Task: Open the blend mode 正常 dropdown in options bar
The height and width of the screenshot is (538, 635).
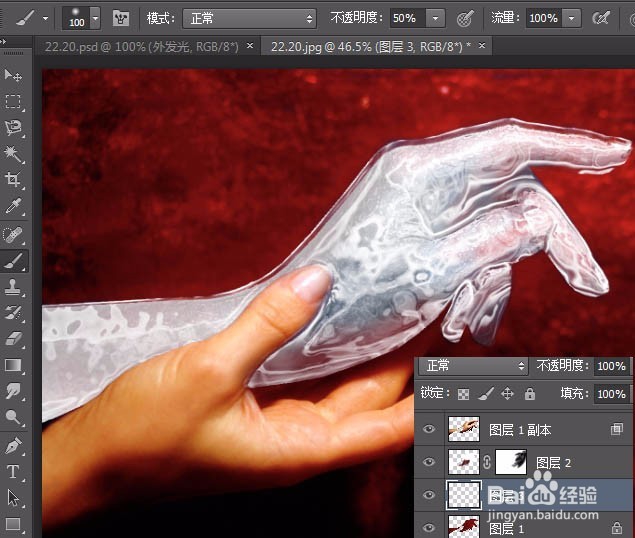Action: click(249, 18)
